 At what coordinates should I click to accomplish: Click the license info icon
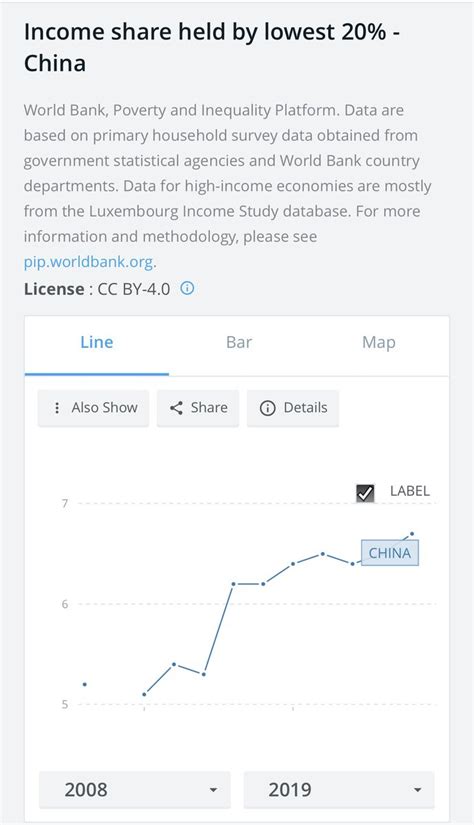[187, 288]
